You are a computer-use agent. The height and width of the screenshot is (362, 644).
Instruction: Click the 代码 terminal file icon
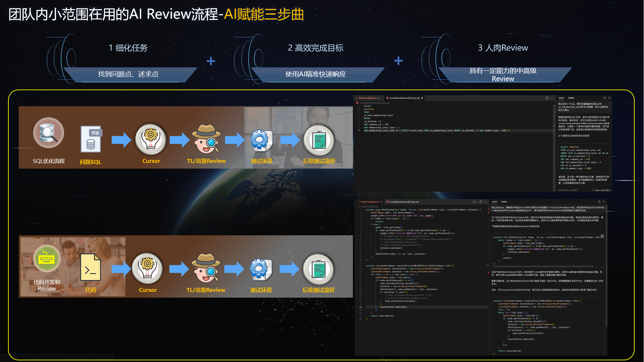click(x=91, y=267)
